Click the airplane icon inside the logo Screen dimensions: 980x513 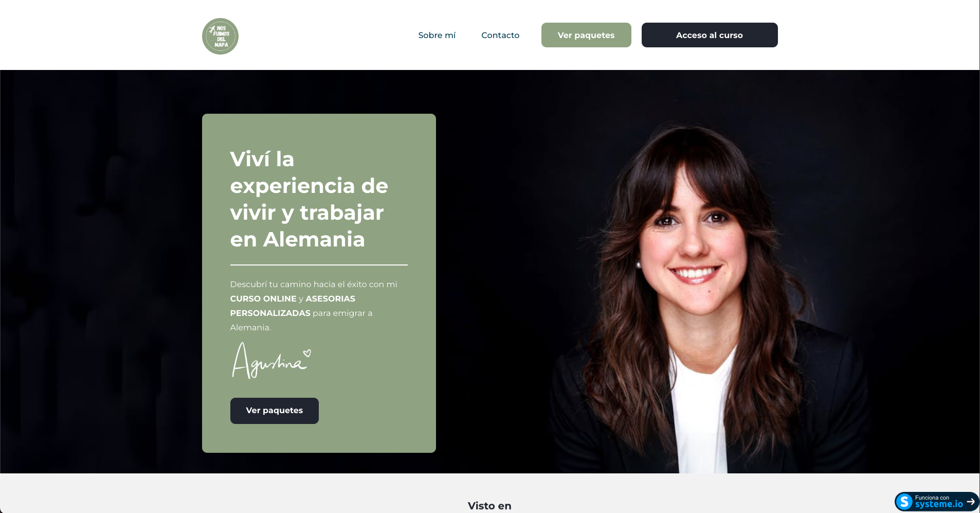click(x=212, y=29)
